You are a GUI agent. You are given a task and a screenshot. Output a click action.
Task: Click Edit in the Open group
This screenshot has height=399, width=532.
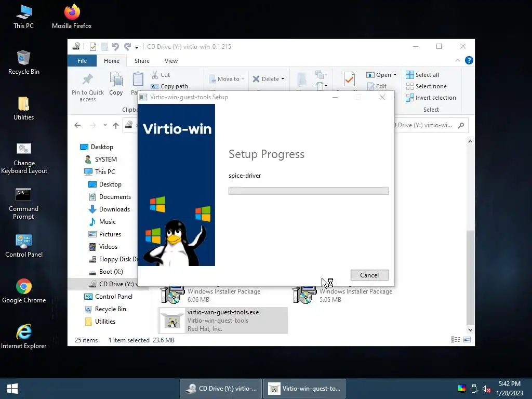click(x=377, y=86)
